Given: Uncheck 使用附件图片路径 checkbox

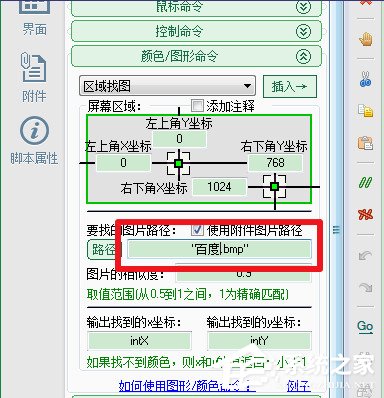Looking at the screenshot, I should [197, 229].
